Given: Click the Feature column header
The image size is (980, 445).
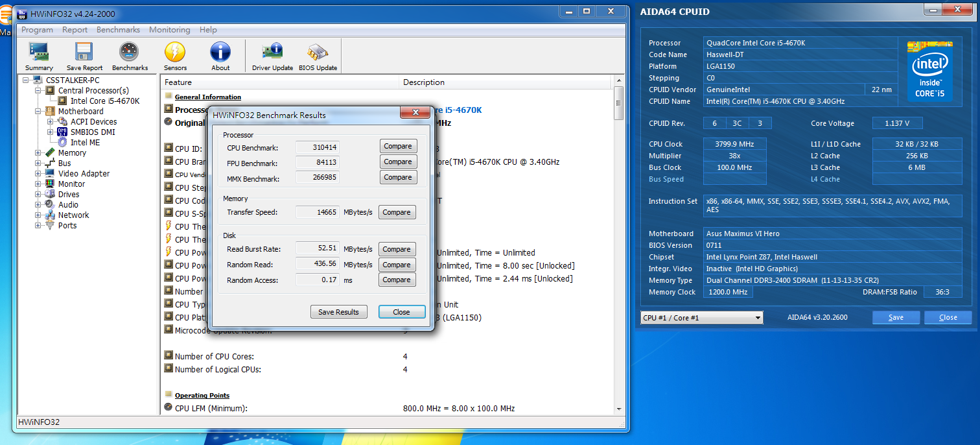Looking at the screenshot, I should [279, 82].
